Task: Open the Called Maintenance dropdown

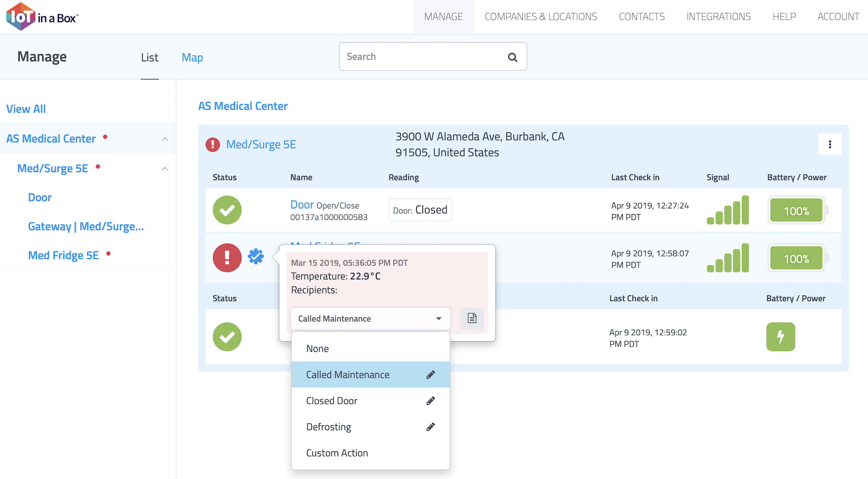Action: point(370,319)
